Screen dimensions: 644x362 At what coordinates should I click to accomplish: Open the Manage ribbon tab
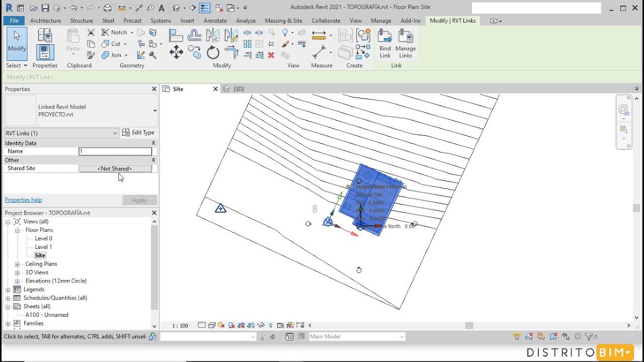click(381, 21)
